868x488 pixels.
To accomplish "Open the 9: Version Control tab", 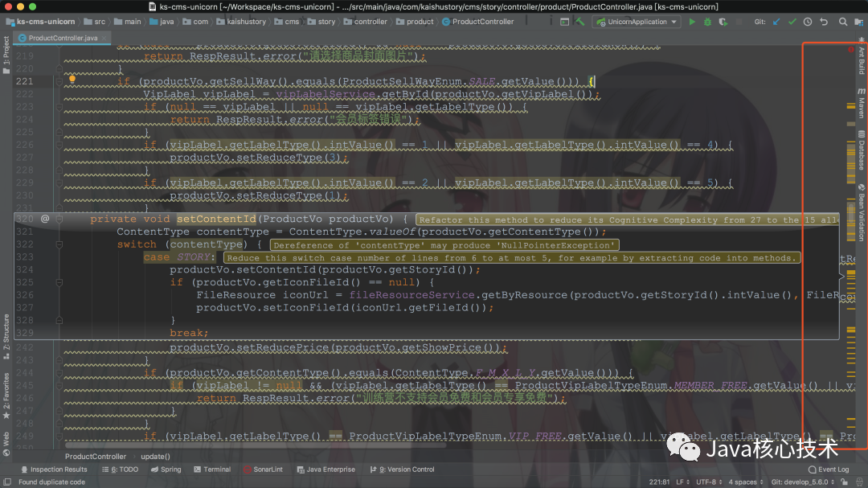I will (403, 470).
